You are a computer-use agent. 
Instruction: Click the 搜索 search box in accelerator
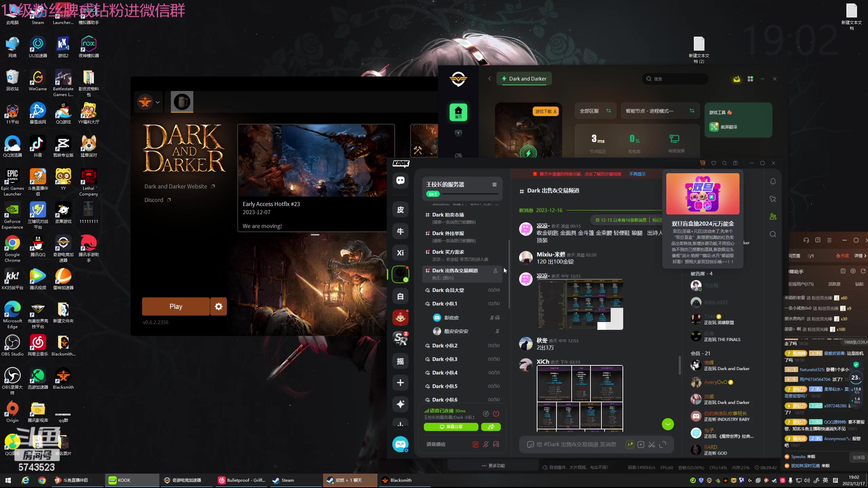click(x=675, y=79)
